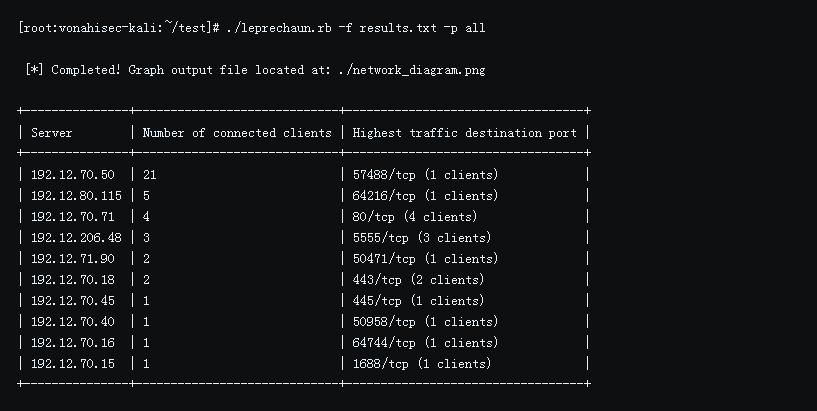Click the server IP 192.12.70.15

pyautogui.click(x=72, y=364)
